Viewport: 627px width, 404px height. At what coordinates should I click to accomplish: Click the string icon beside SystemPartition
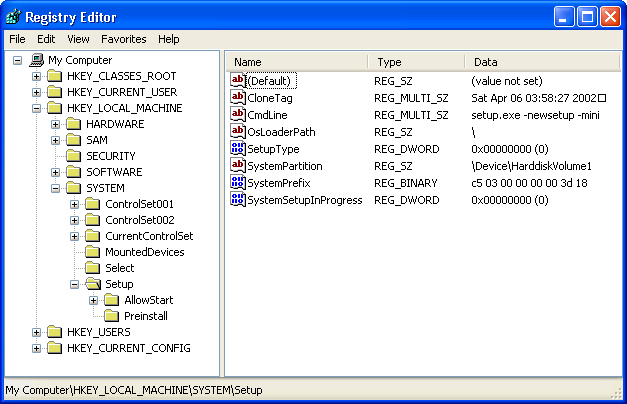[238, 165]
